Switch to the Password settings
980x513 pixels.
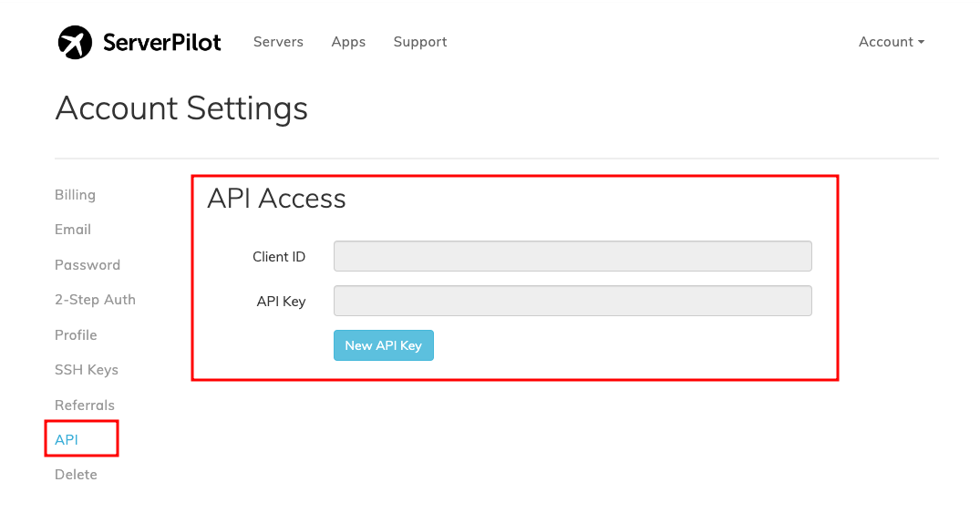coord(88,265)
